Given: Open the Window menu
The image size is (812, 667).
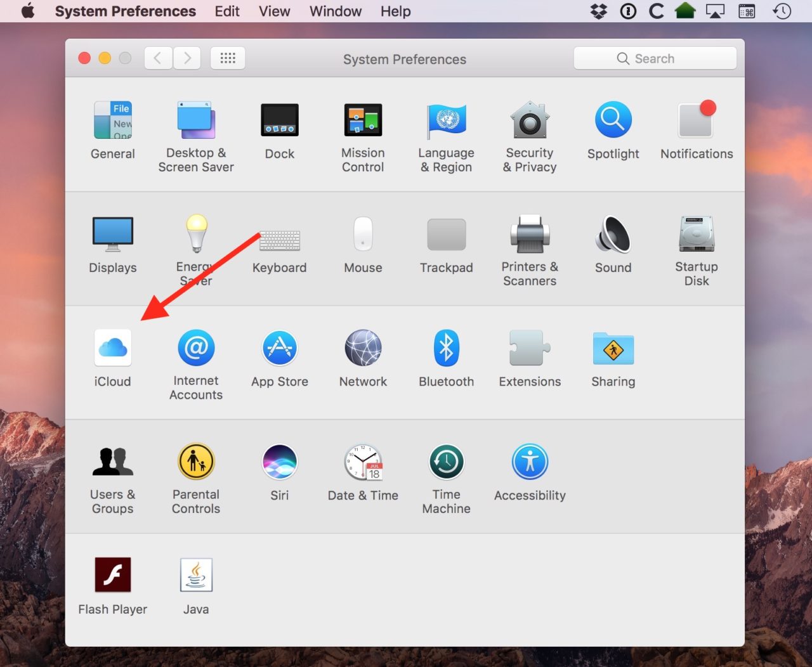Looking at the screenshot, I should tap(336, 11).
